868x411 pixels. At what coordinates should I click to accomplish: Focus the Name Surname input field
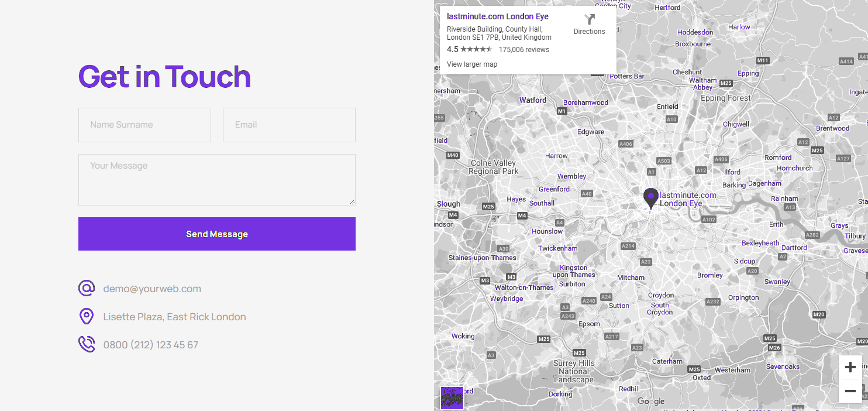(x=144, y=125)
